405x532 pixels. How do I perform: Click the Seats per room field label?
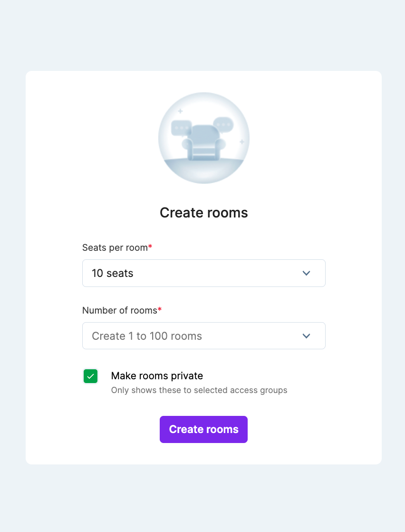(x=115, y=247)
